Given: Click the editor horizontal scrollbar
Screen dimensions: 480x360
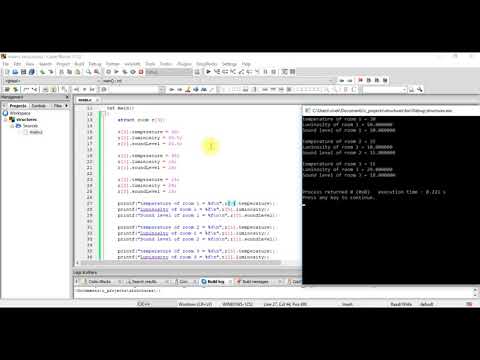Looking at the screenshot, I should [180, 262].
